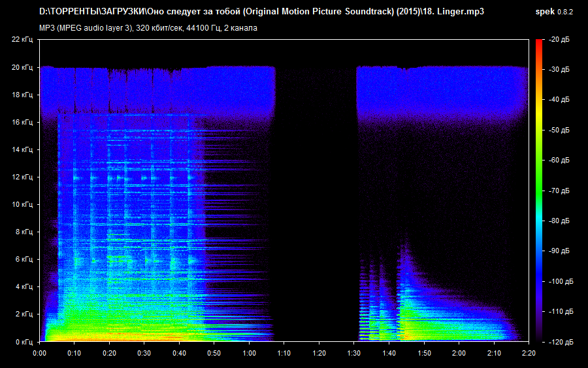The image size is (588, 368).
Task: Click the '1:50' time axis label
Action: [424, 353]
